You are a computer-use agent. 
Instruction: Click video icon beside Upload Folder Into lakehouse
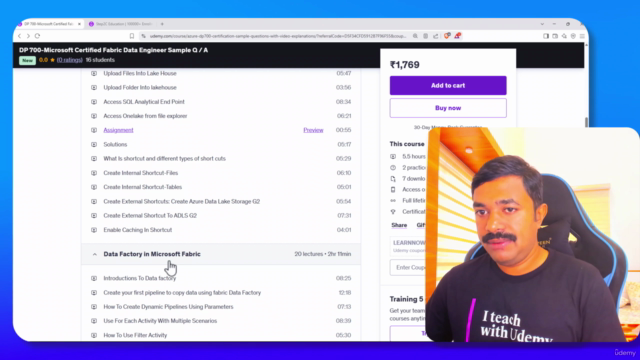point(94,87)
